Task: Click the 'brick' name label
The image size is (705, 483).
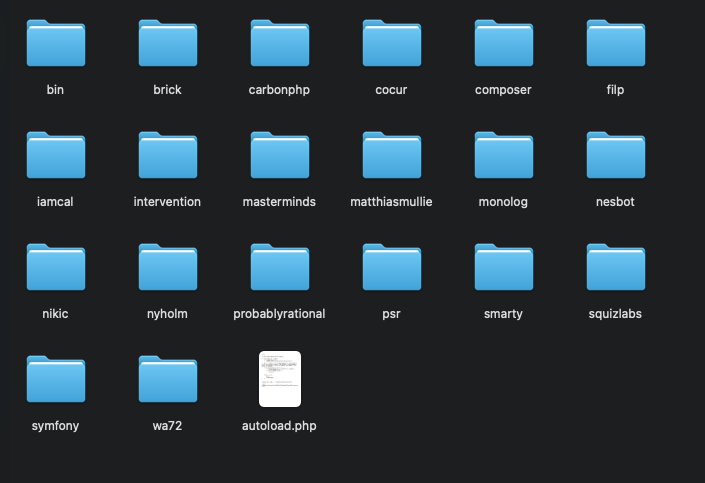Action: pyautogui.click(x=167, y=89)
